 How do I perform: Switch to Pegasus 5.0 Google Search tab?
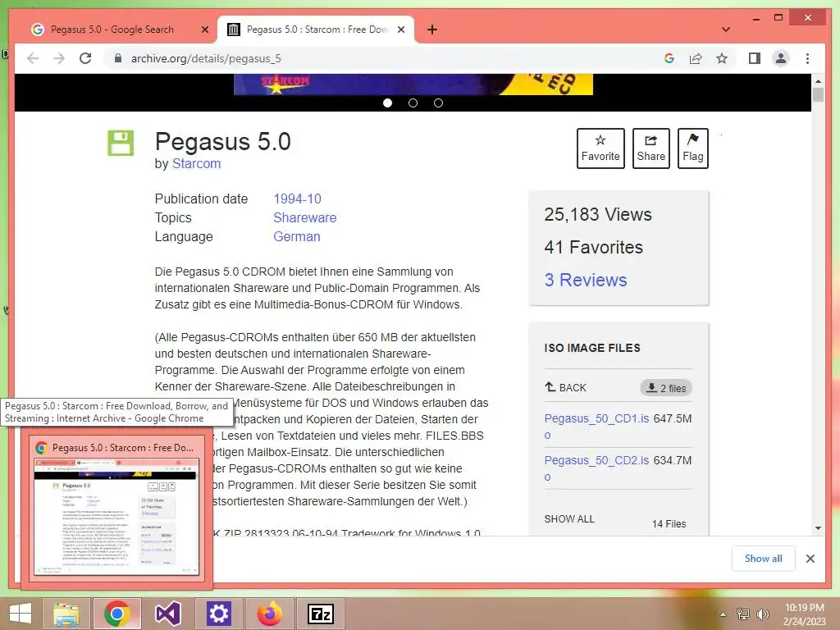pos(112,30)
